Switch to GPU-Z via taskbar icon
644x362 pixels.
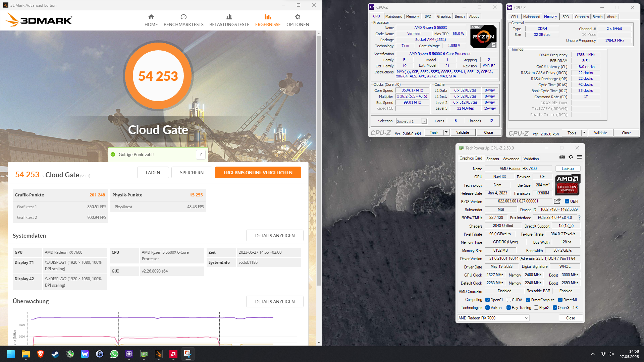pos(144,354)
